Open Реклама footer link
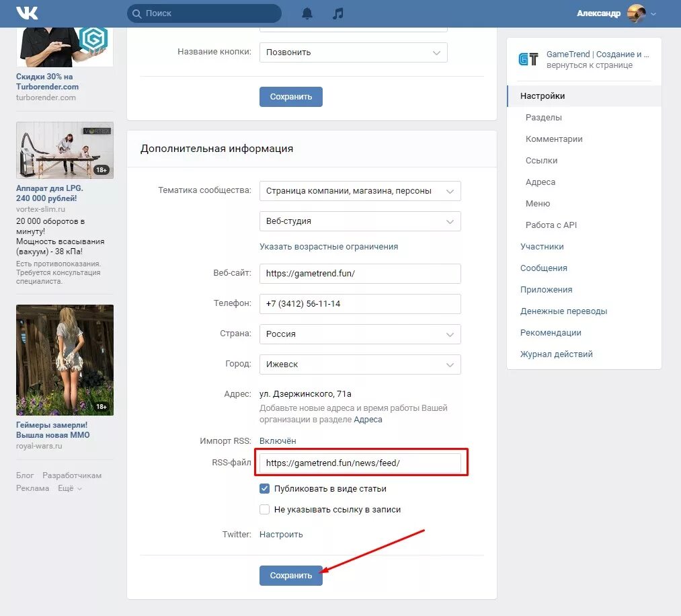The image size is (681, 616). (x=32, y=488)
